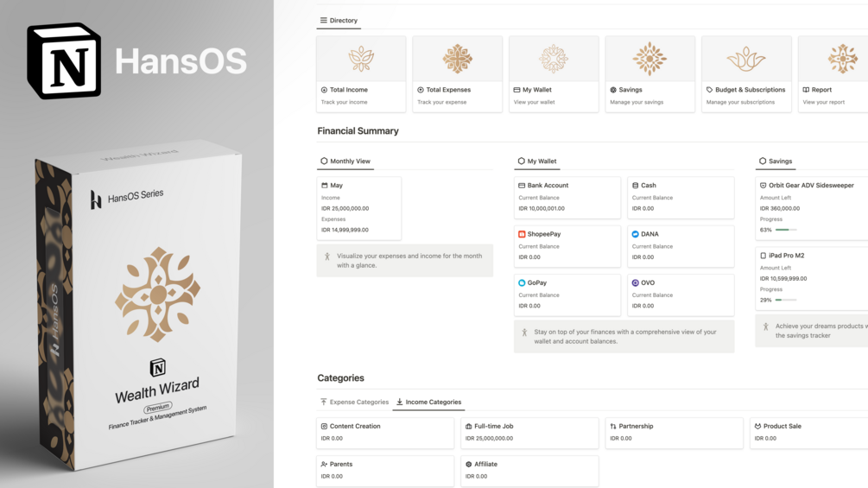
Task: Click the GoPay wallet icon
Action: click(522, 282)
